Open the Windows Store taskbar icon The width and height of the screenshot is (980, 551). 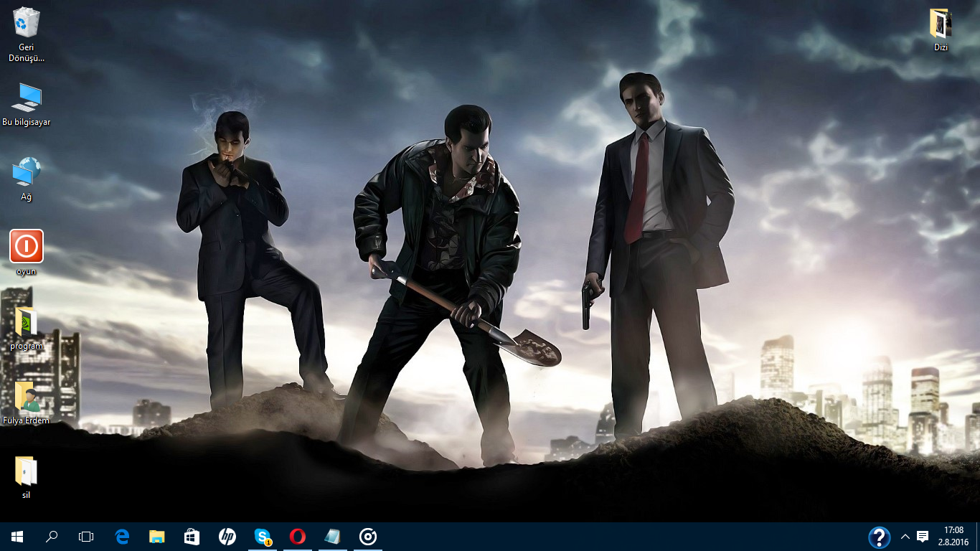192,537
